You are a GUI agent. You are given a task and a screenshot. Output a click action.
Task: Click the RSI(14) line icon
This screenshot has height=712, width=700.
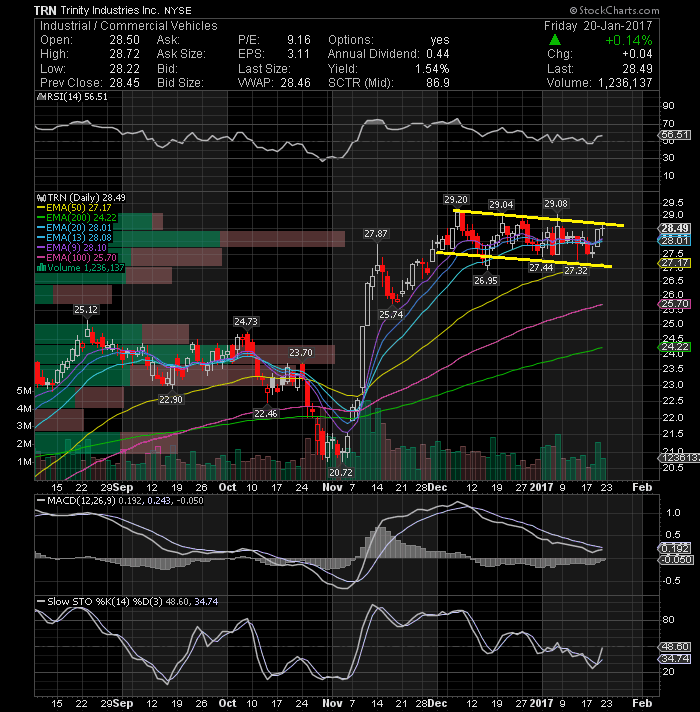[40, 97]
